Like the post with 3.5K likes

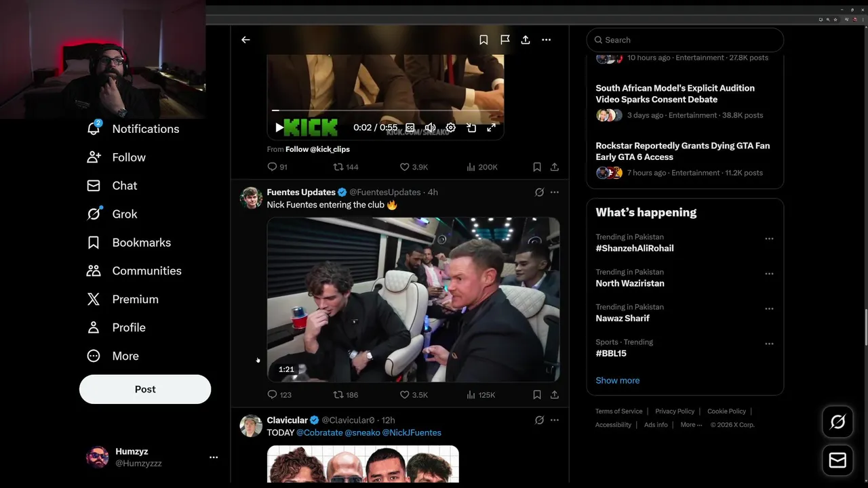414,394
